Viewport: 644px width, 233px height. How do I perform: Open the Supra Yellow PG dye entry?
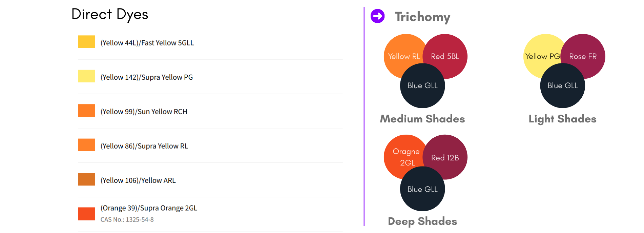[147, 77]
